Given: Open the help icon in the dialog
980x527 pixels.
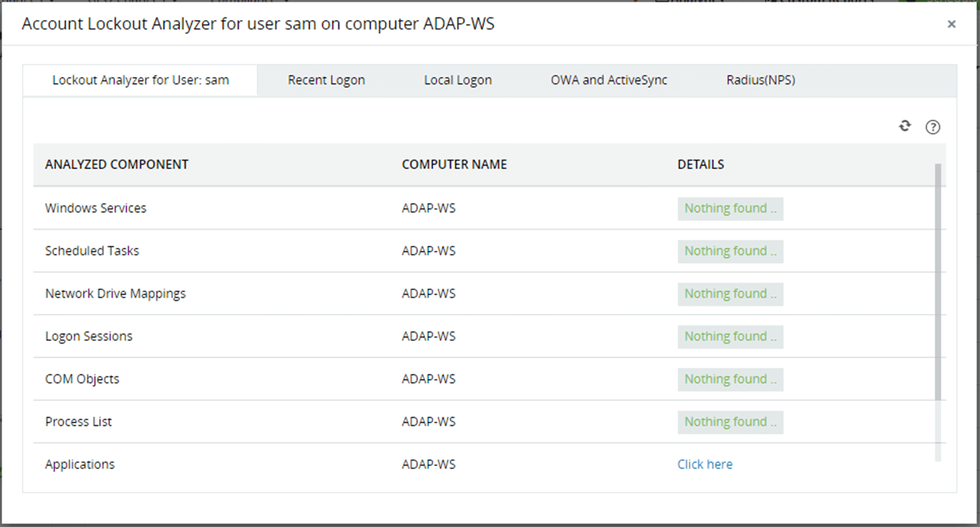Looking at the screenshot, I should [932, 127].
